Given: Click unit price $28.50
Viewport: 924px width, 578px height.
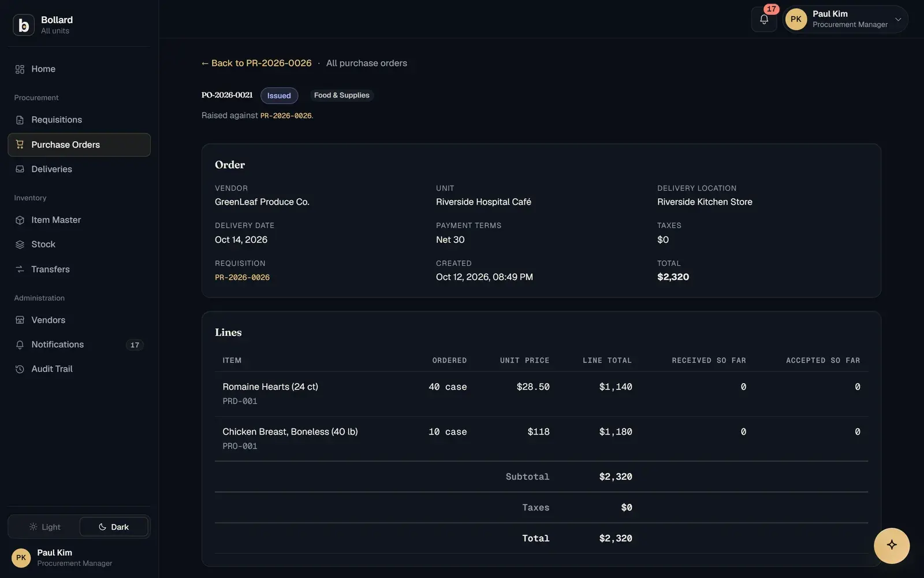Looking at the screenshot, I should tap(533, 387).
